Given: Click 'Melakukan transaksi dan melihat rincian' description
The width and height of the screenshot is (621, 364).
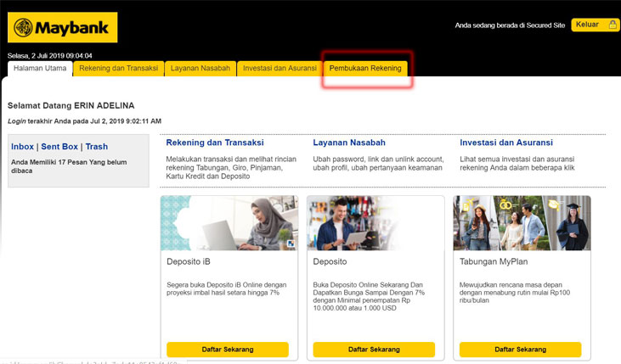Looking at the screenshot, I should click(231, 168).
